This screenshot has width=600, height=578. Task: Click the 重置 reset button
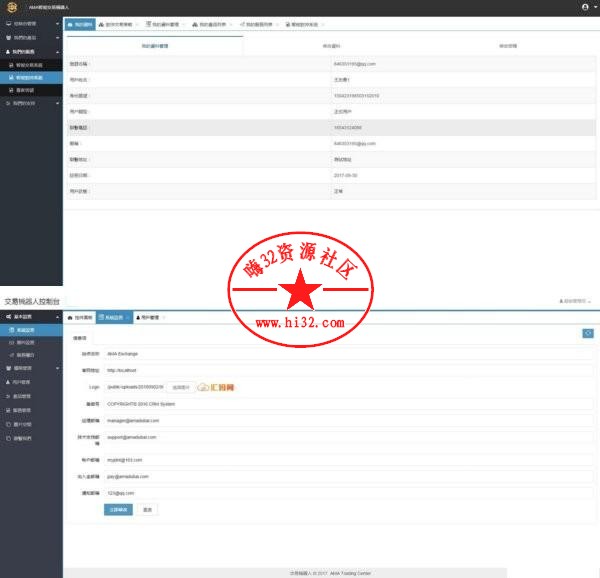[x=147, y=509]
